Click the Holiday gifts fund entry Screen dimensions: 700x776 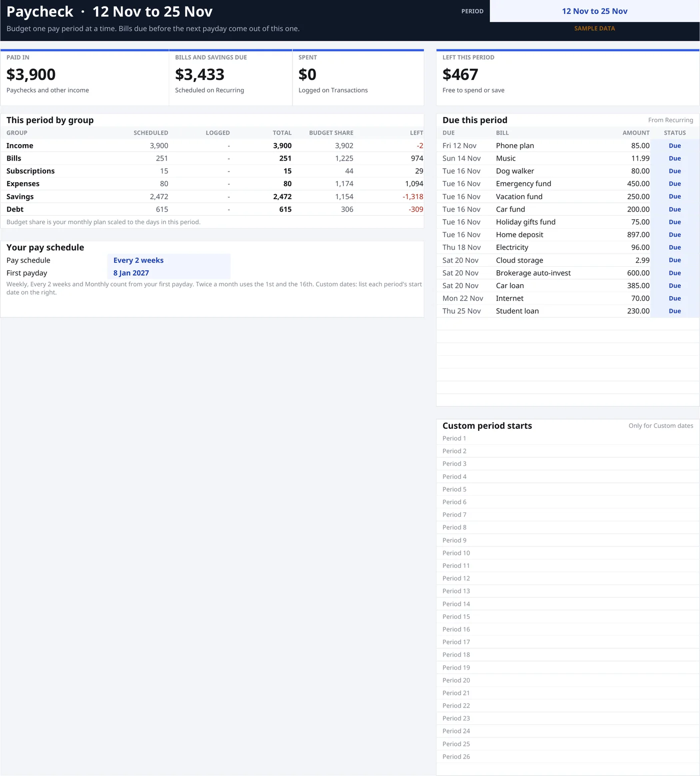(x=525, y=222)
